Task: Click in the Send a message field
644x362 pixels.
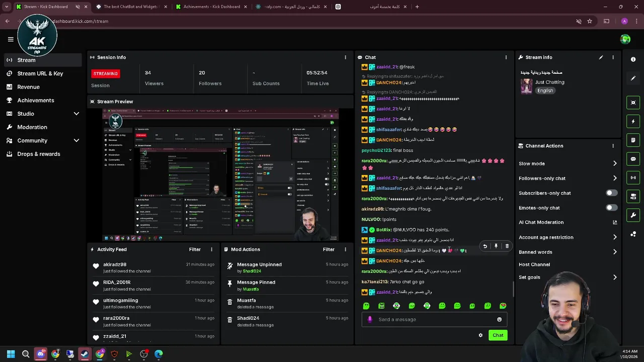Action: 435,319
